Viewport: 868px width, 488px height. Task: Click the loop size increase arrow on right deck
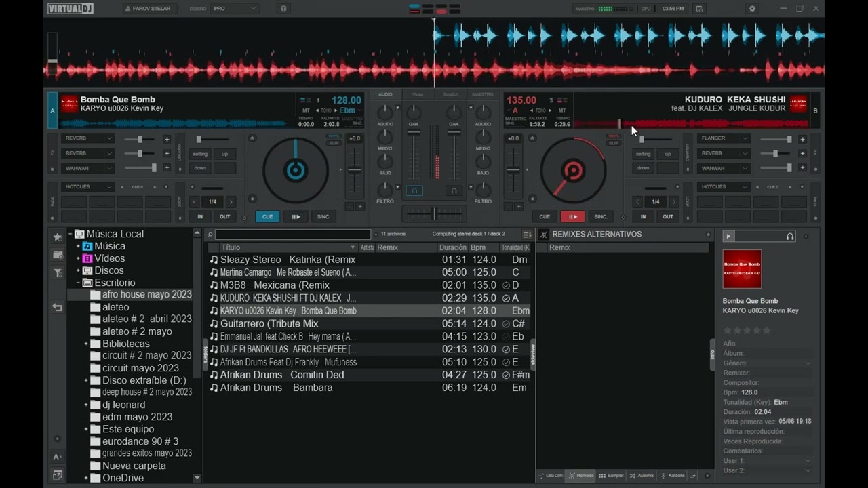coord(674,202)
